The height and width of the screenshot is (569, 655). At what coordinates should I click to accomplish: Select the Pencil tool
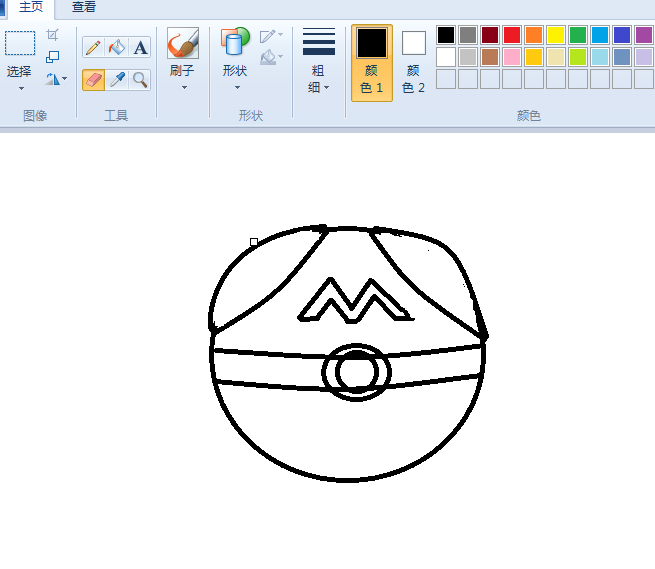click(93, 47)
